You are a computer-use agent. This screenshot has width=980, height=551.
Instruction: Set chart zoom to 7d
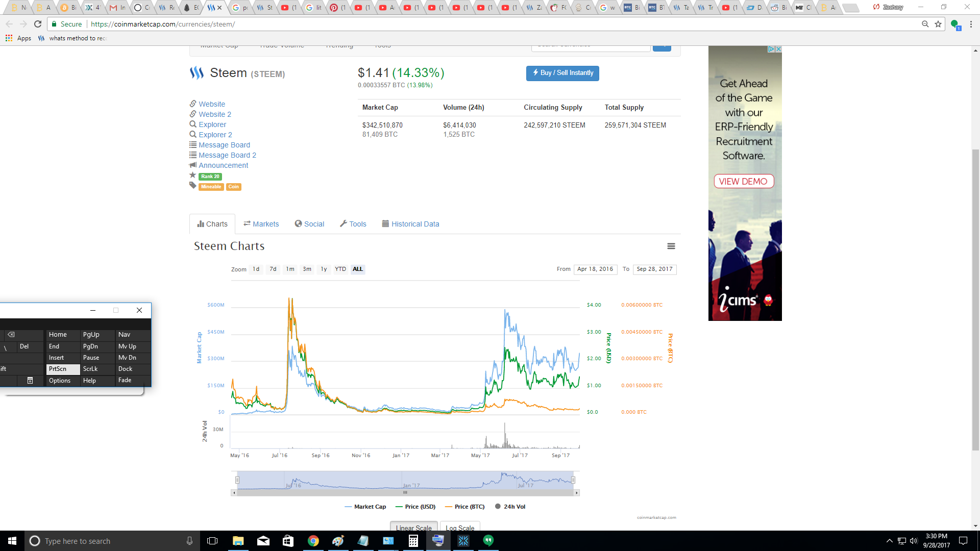[x=273, y=269]
